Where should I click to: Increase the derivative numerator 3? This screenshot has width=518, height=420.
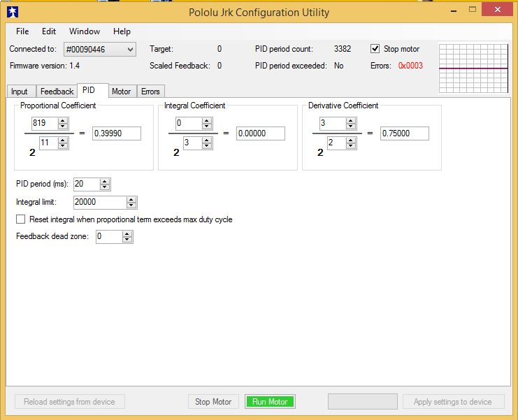[x=351, y=120]
